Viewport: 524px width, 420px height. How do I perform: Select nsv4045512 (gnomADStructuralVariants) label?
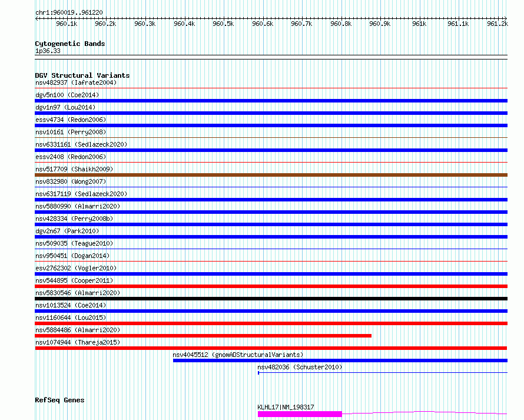238,355
